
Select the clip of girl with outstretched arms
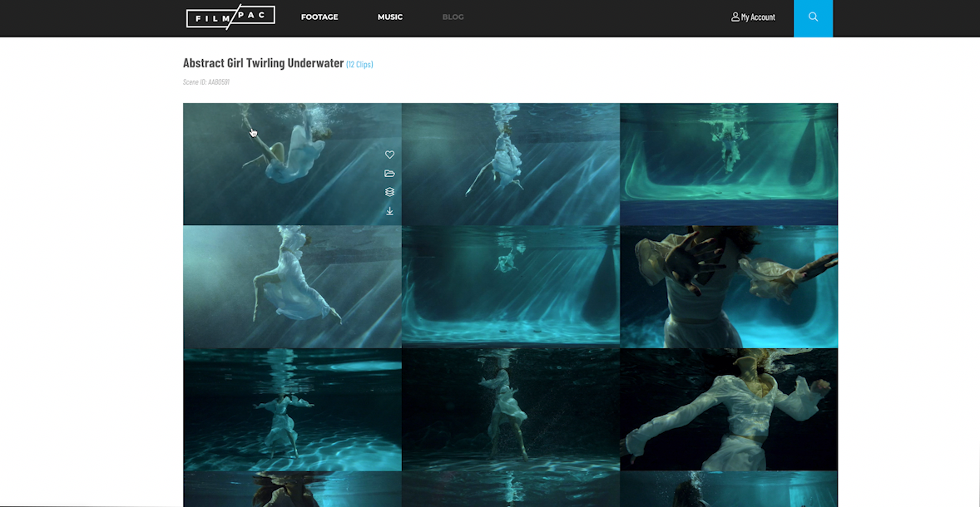[x=729, y=408]
